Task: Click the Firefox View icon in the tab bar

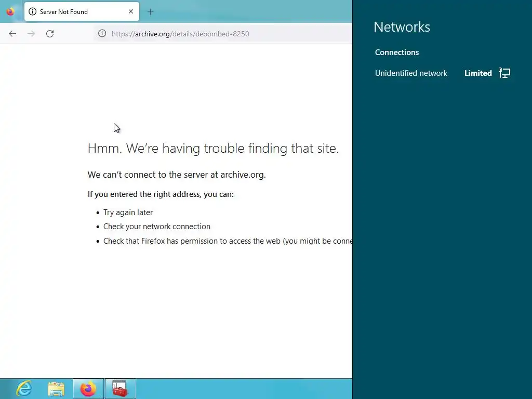Action: pyautogui.click(x=10, y=11)
